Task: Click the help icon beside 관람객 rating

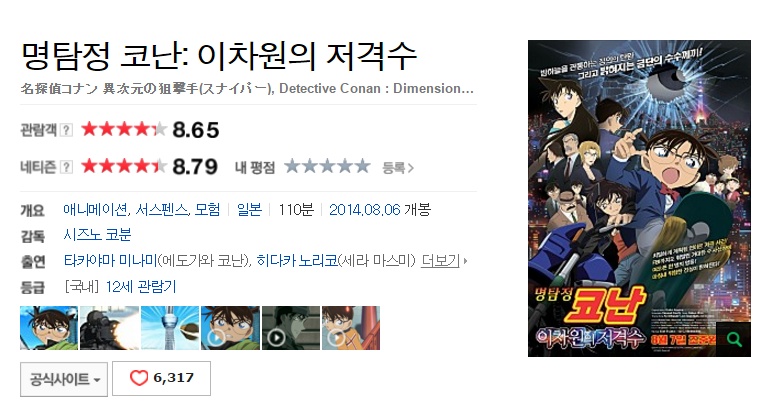Action: [66, 130]
